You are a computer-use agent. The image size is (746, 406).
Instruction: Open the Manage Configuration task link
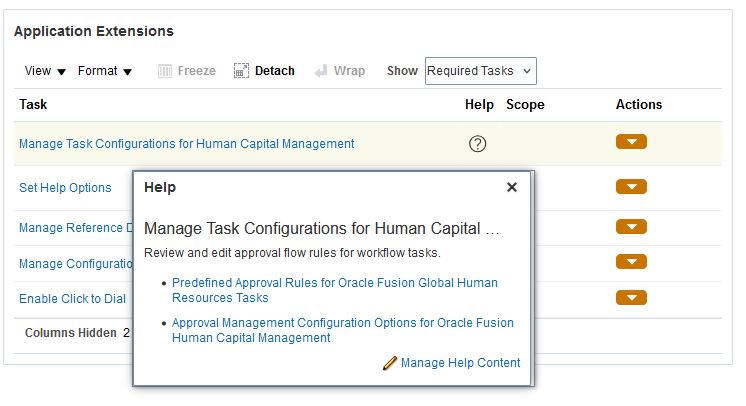click(76, 264)
